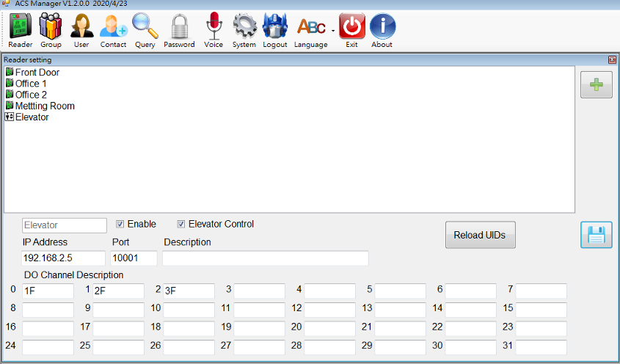Close the Reader setting panel

tap(612, 59)
